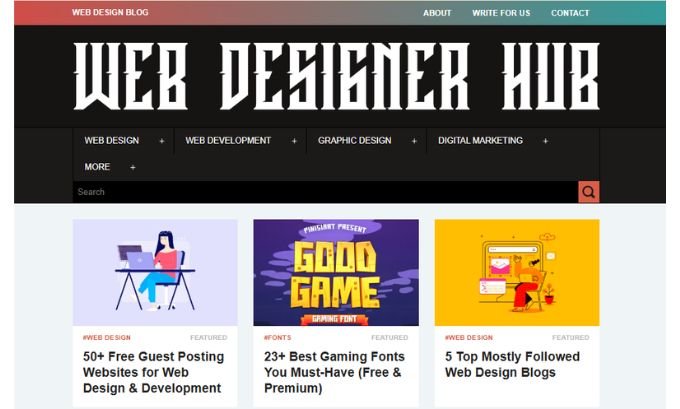Screen dimensions: 680x409
Task: Open the Contact link
Action: click(570, 13)
